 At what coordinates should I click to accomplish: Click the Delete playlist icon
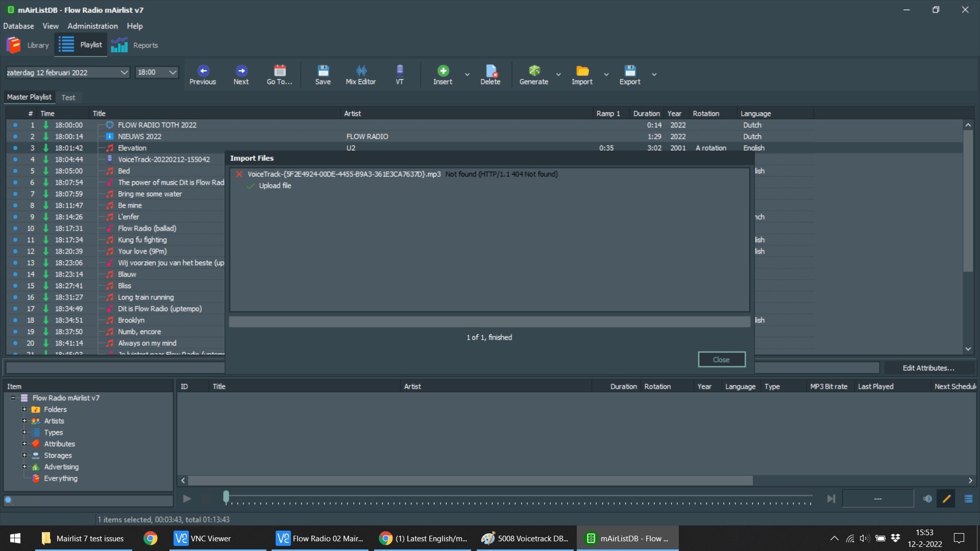491,71
